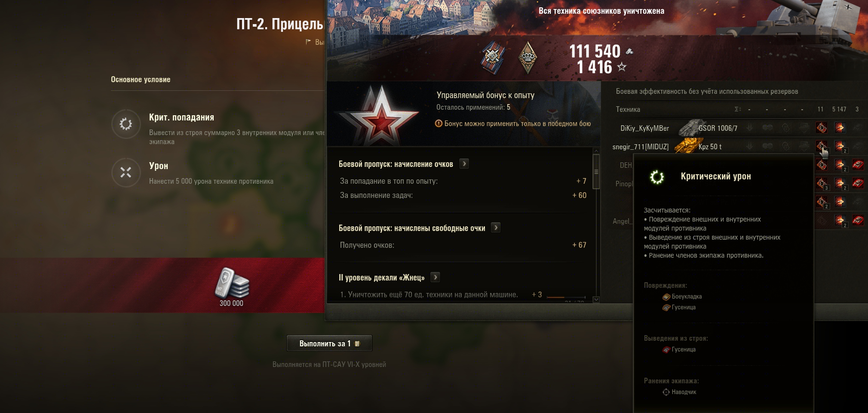Click the destroyed vehicle icon in Angel_ row

858,221
